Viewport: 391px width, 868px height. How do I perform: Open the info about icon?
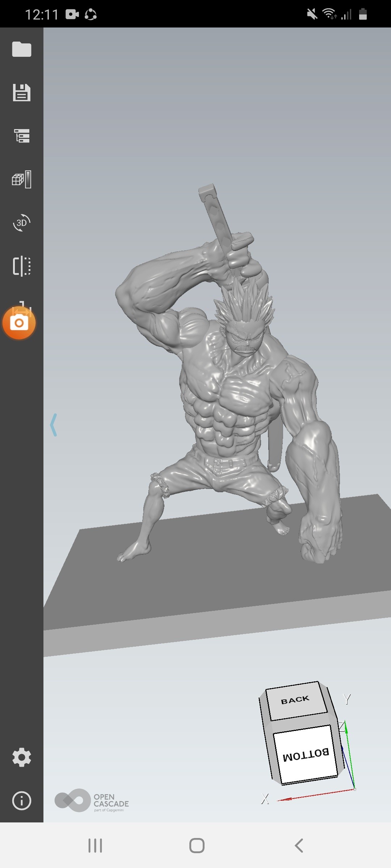22,801
